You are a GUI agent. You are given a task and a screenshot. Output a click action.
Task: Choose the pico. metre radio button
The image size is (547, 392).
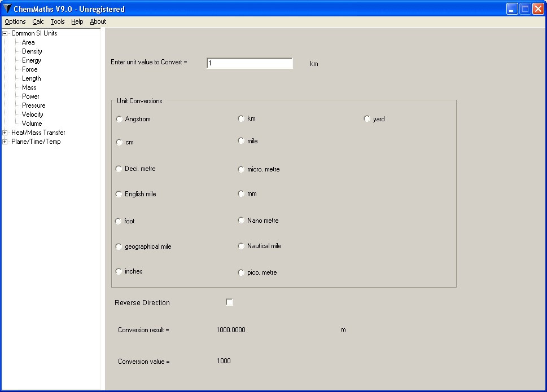[241, 272]
